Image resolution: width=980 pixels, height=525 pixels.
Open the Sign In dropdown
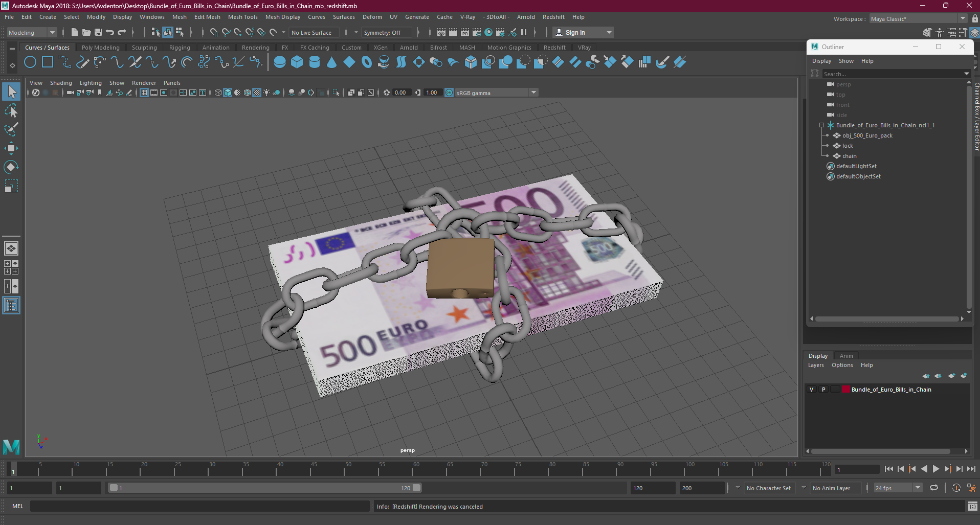pos(583,32)
